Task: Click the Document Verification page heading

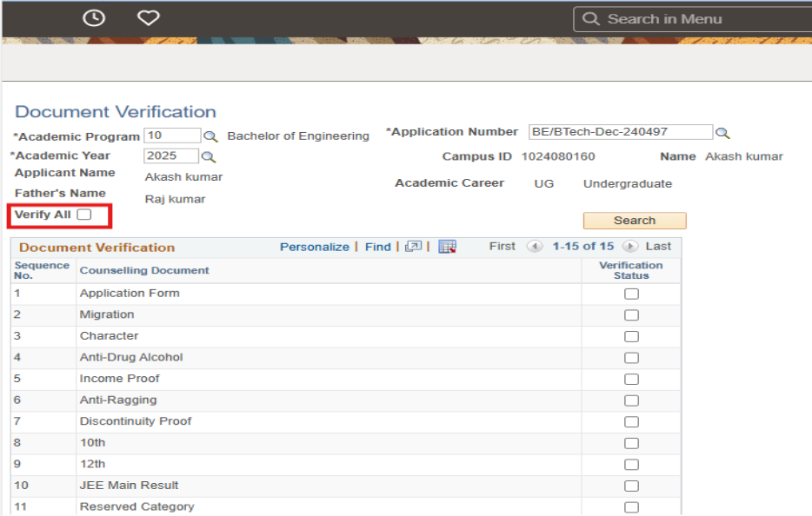Action: click(116, 112)
